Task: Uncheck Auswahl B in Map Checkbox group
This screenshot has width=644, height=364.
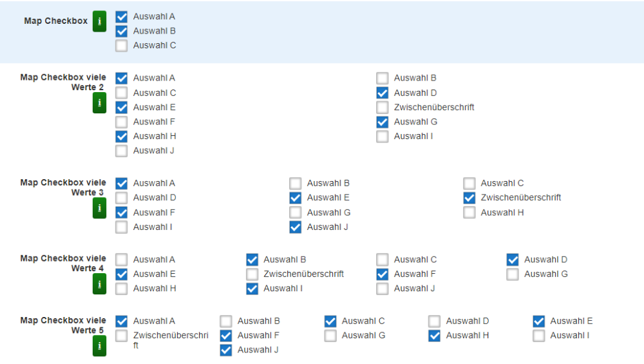Action: (x=122, y=31)
